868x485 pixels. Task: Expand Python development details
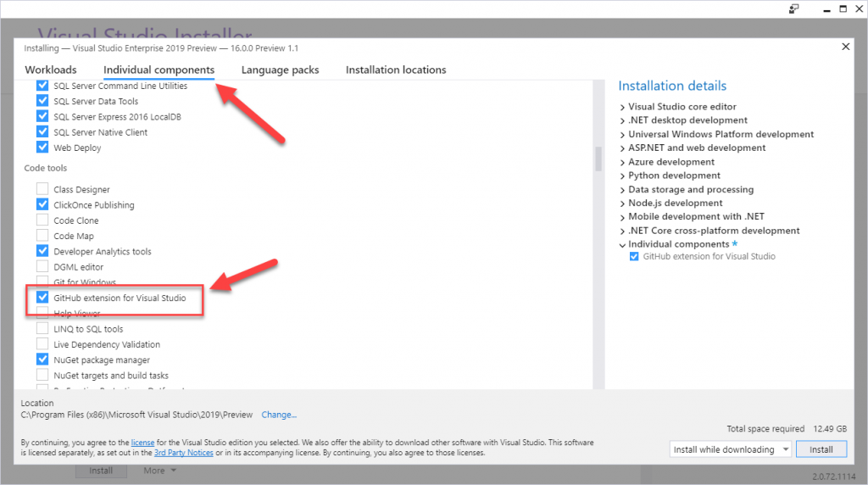click(622, 176)
